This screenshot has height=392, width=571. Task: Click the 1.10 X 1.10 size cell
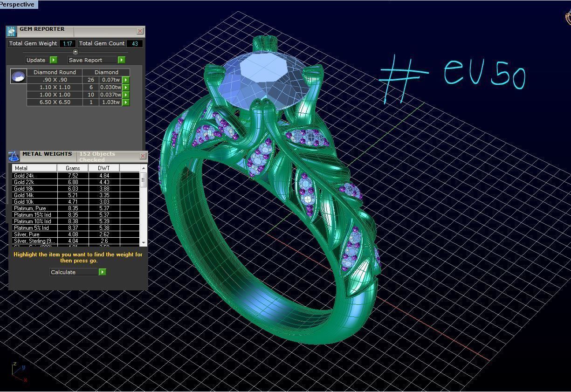coord(55,87)
